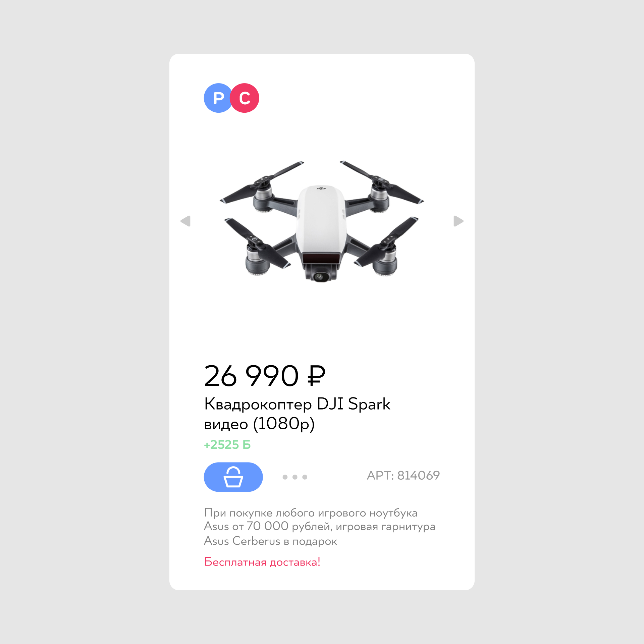Image resolution: width=644 pixels, height=644 pixels.
Task: Click the АРТ: 814069 article number
Action: coord(403,475)
